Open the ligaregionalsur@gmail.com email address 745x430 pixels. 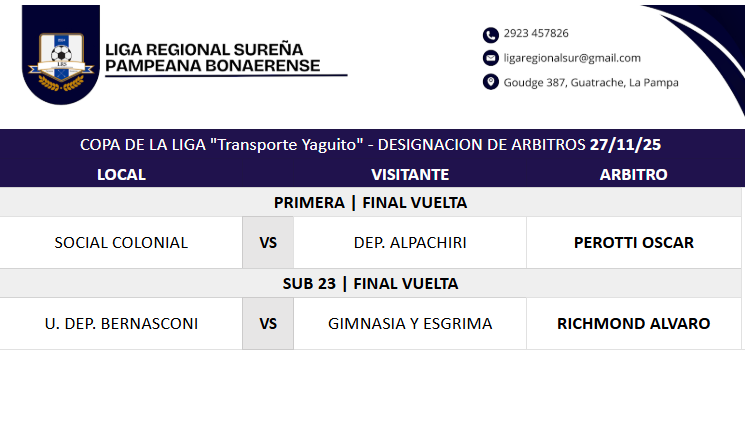(572, 58)
